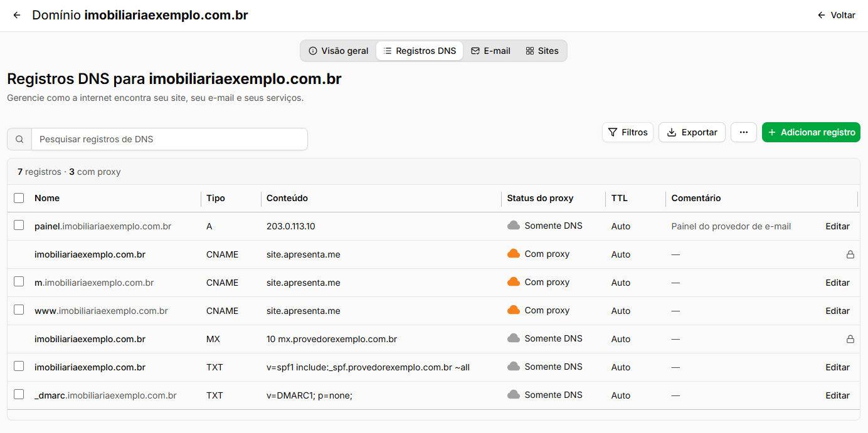Open the Filtros button

628,132
